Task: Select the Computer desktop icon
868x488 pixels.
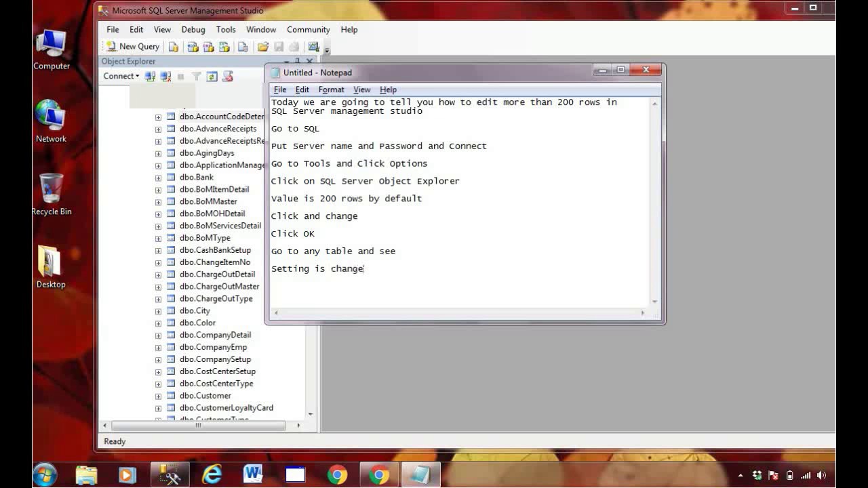Action: pos(52,49)
